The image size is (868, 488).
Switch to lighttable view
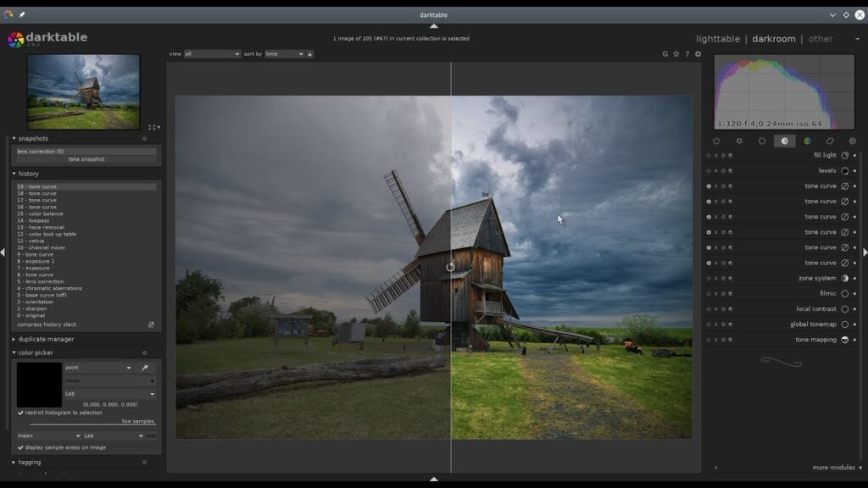click(x=718, y=39)
